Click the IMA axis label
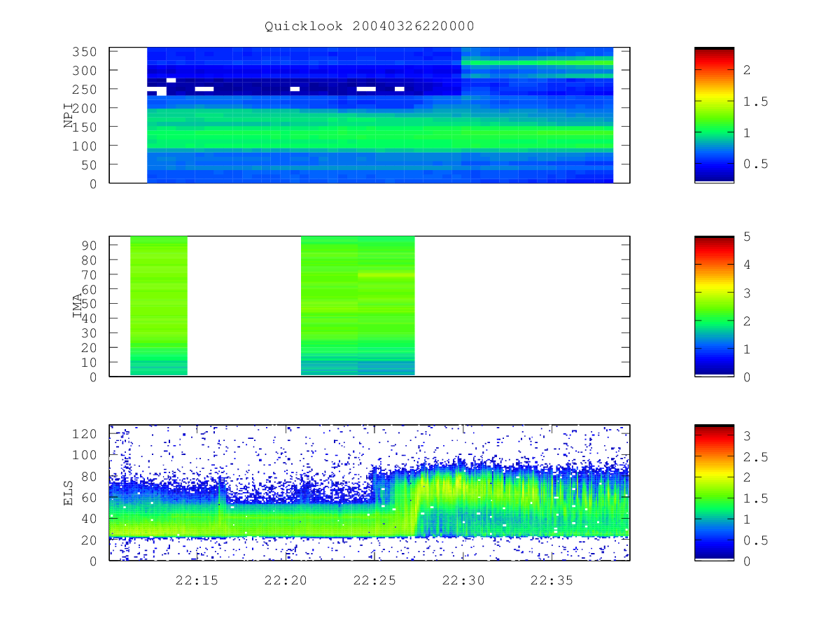 [77, 307]
